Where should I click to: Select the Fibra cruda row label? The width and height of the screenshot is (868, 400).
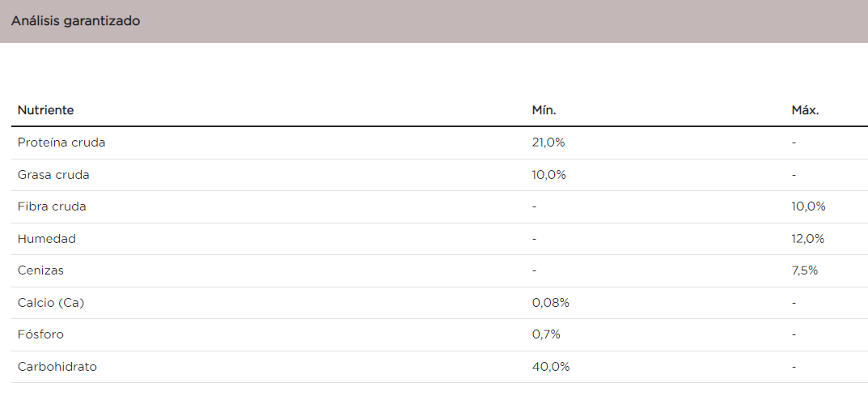click(52, 206)
